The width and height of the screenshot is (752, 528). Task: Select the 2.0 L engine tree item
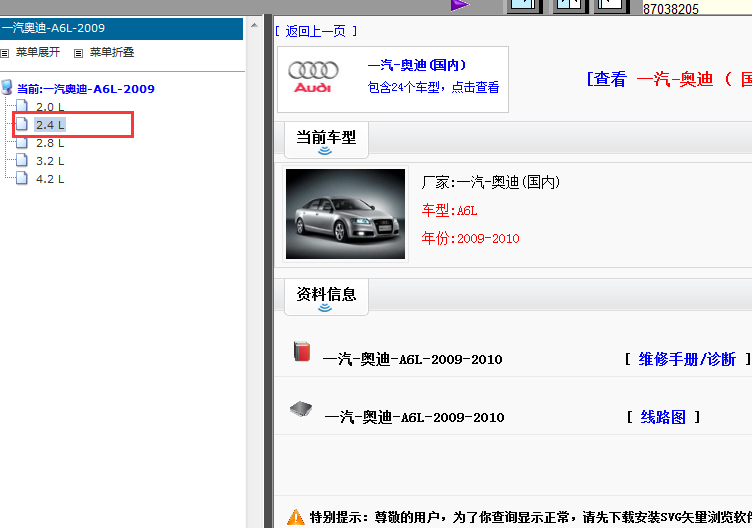(50, 107)
